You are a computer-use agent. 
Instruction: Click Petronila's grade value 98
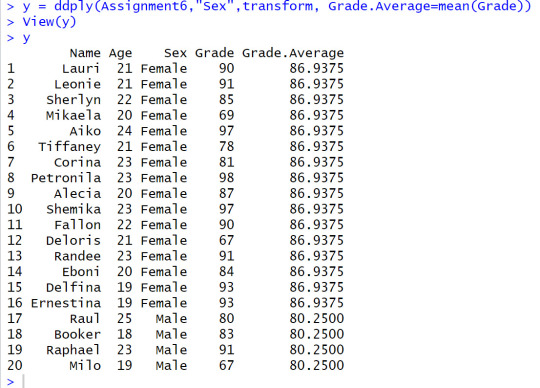coord(226,178)
